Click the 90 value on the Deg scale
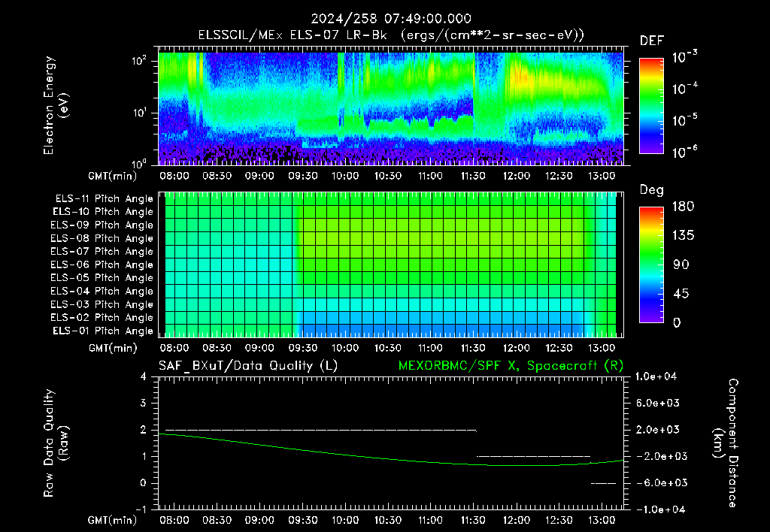Screen dimensions: 770x532 (x=681, y=265)
